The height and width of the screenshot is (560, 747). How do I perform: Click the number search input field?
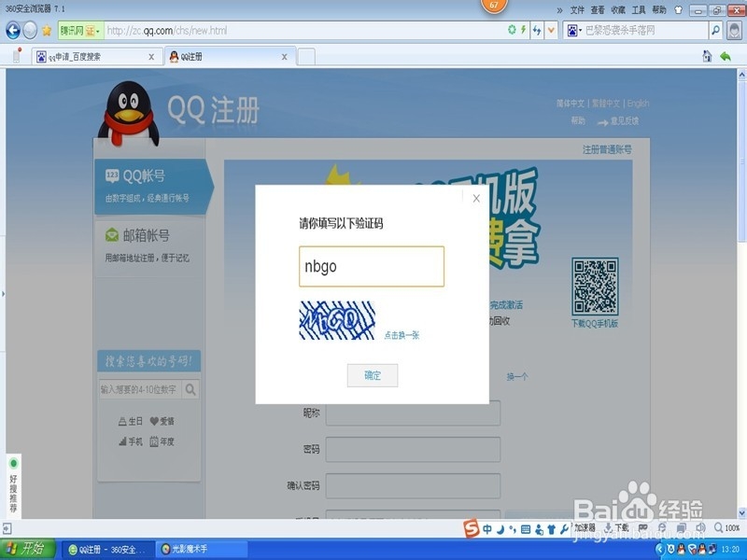[x=140, y=389]
